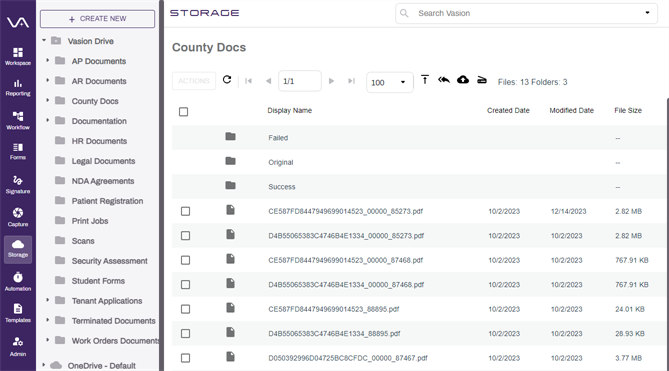Sort by Modified Date column header
Viewport: 669px width, 371px height.
pos(571,110)
